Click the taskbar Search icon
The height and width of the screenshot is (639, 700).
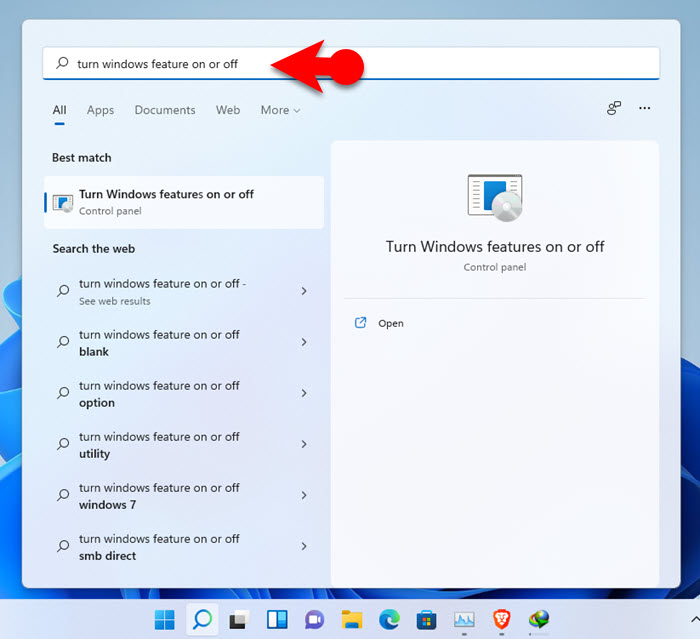click(x=202, y=619)
